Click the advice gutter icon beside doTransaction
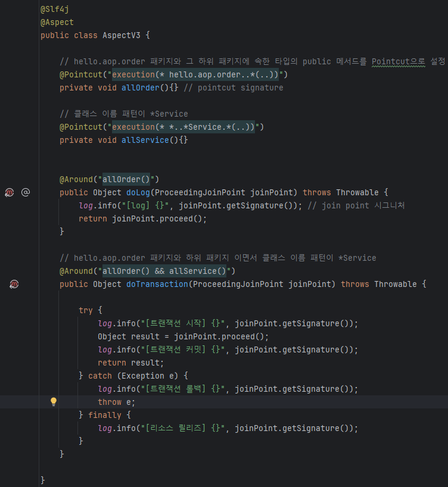 (x=14, y=284)
